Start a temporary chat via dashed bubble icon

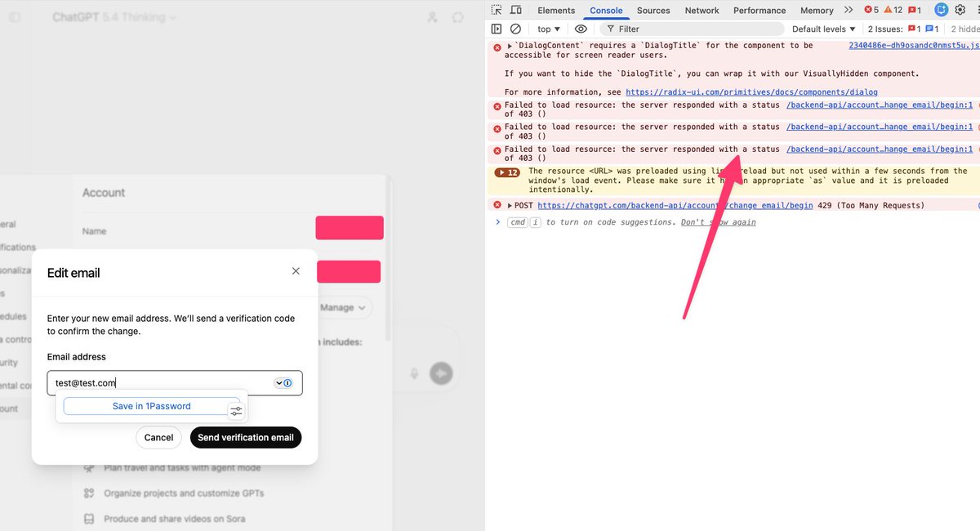pos(457,17)
